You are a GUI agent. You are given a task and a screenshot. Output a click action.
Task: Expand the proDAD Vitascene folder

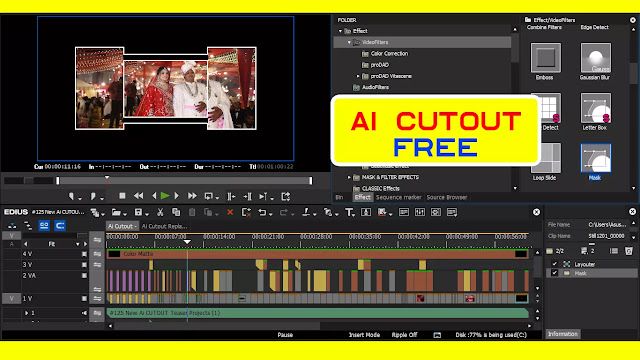(358, 76)
